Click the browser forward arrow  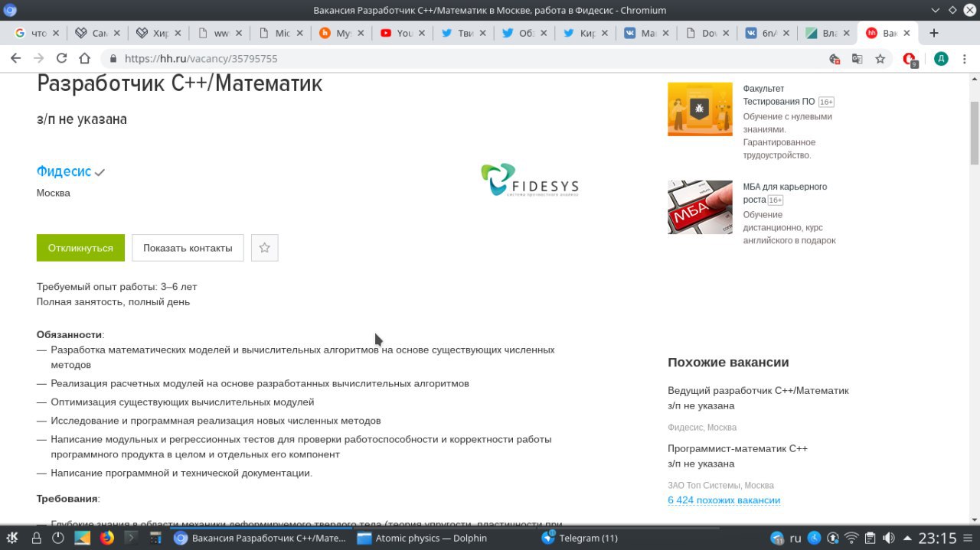[x=38, y=59]
